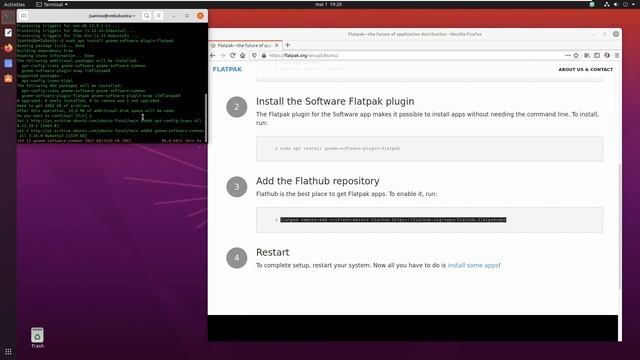640x360 pixels.
Task: Open new Firefox tab
Action: pos(287,45)
